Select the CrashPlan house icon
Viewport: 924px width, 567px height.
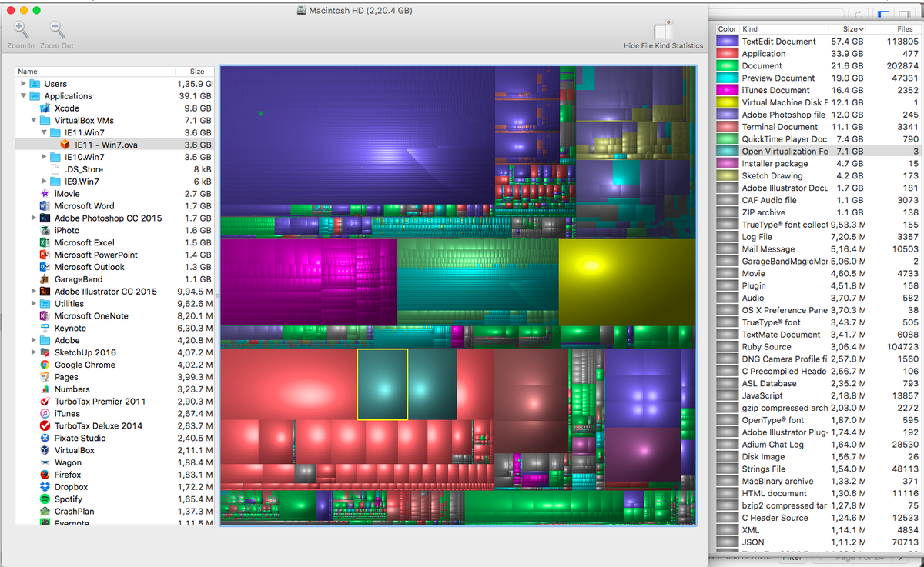click(45, 511)
